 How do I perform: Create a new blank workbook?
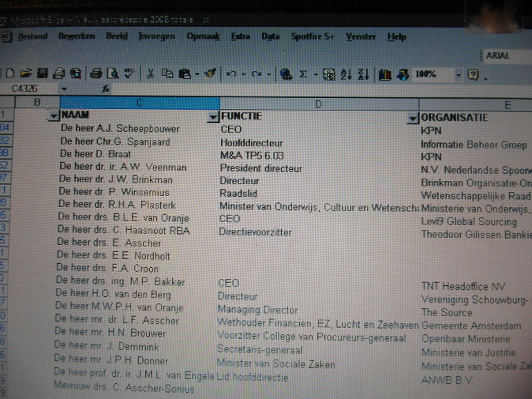[x=10, y=73]
